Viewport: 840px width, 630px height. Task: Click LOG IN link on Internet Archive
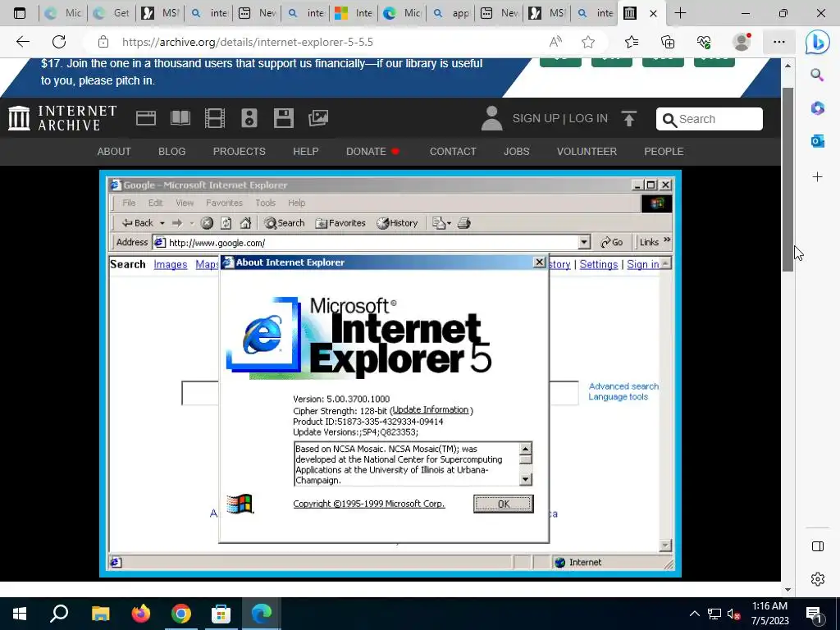pos(588,118)
